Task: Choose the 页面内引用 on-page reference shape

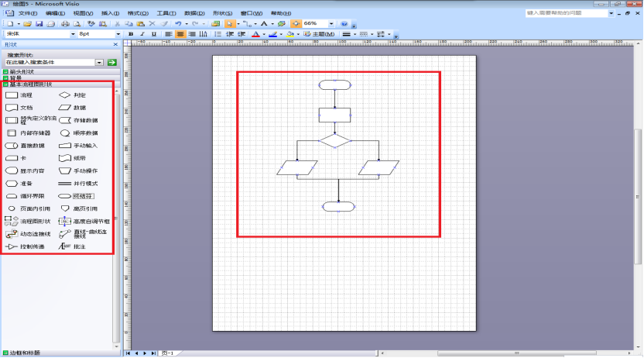Action: pyautogui.click(x=28, y=208)
